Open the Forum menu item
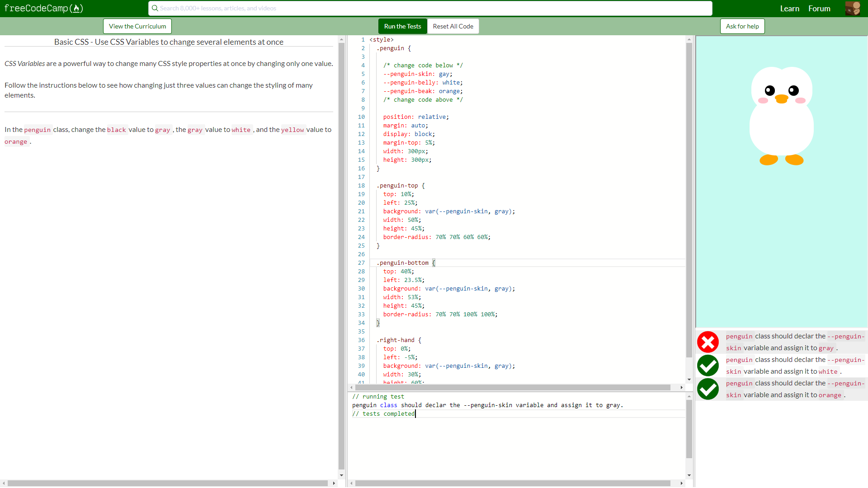Viewport: 868px width, 488px height. (819, 9)
